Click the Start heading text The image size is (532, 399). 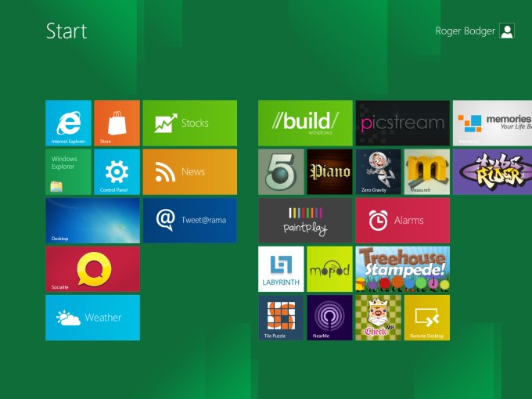click(66, 31)
